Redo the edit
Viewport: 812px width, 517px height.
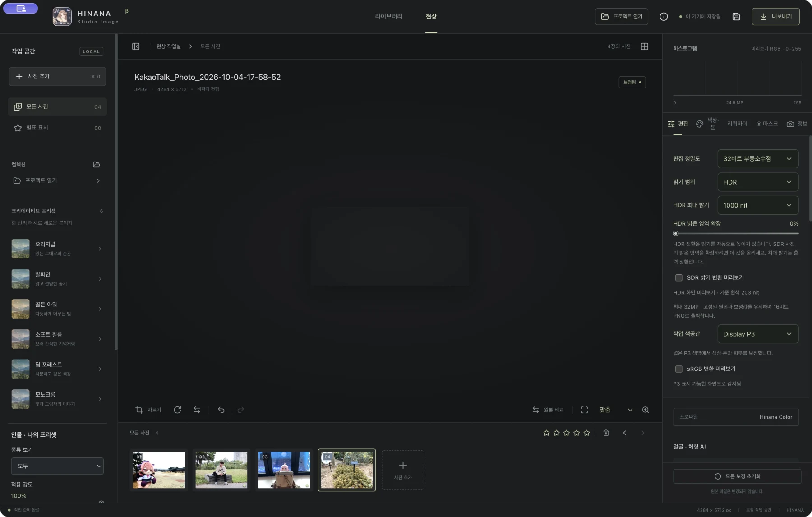240,410
